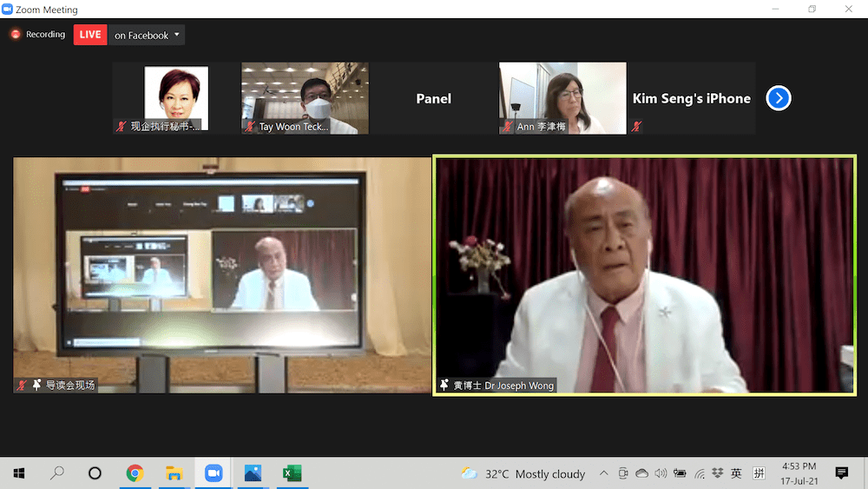Click the Kim Seng's iPhone participant tile
The width and height of the screenshot is (868, 489).
[x=691, y=98]
